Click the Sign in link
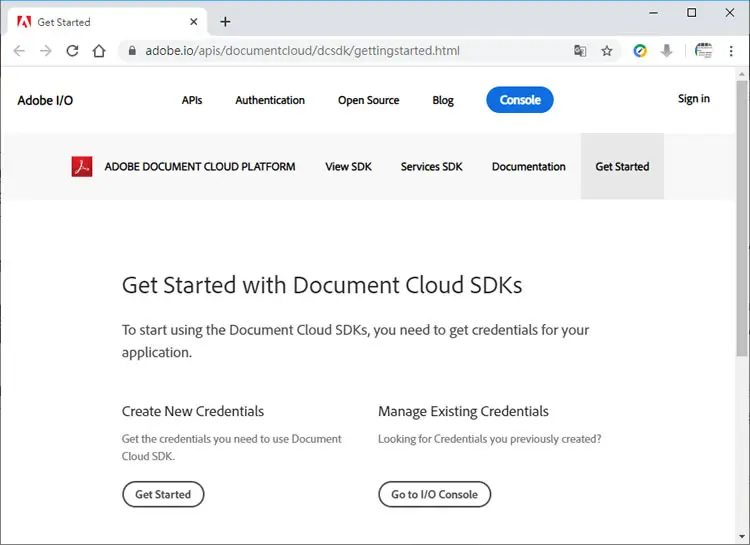Image resolution: width=750 pixels, height=545 pixels. click(x=694, y=99)
